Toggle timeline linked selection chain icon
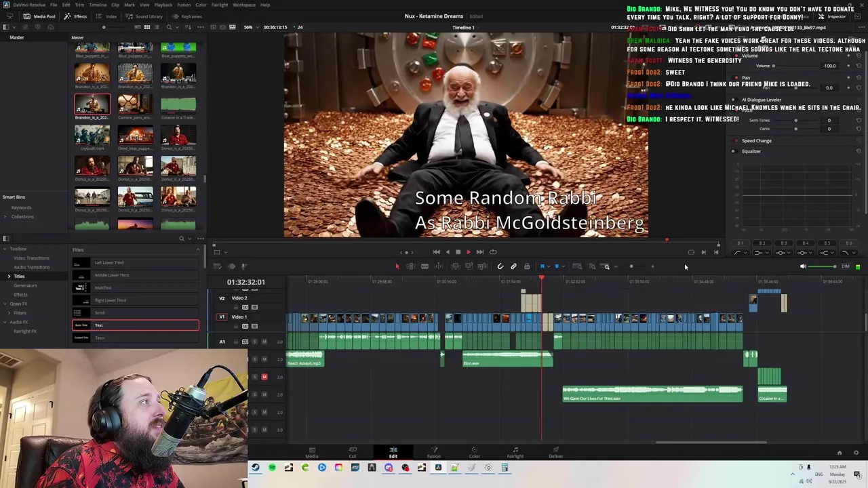Viewport: 868px width, 488px height. pyautogui.click(x=513, y=266)
